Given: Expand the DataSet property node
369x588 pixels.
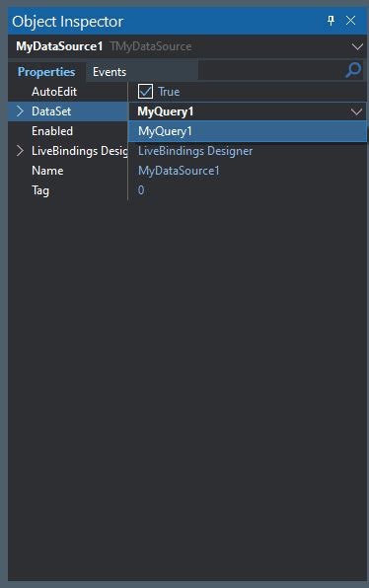Looking at the screenshot, I should click(x=20, y=111).
